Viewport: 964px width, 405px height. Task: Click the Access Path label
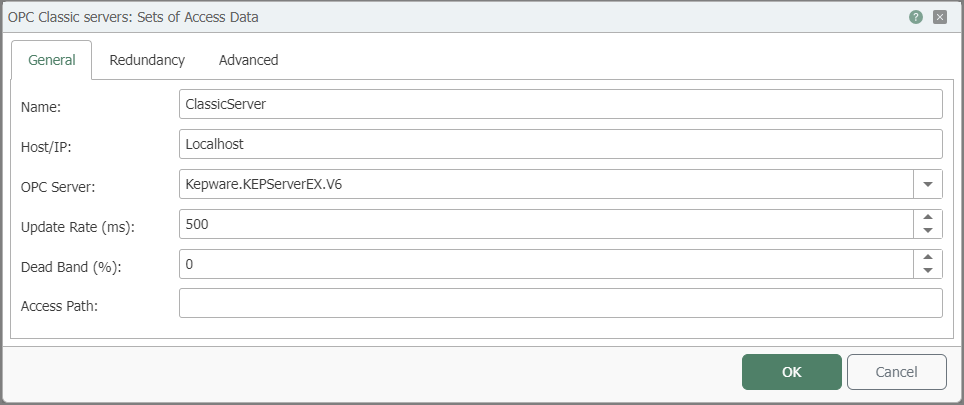(x=60, y=306)
